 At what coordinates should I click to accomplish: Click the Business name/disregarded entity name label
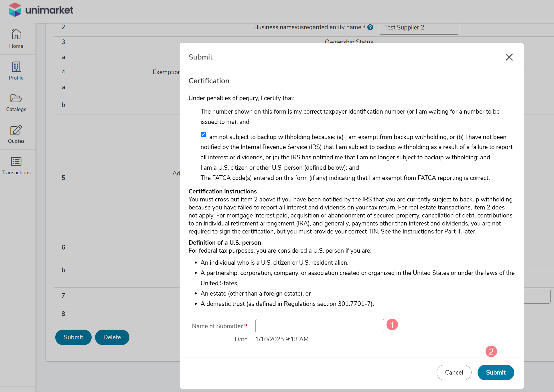[307, 27]
